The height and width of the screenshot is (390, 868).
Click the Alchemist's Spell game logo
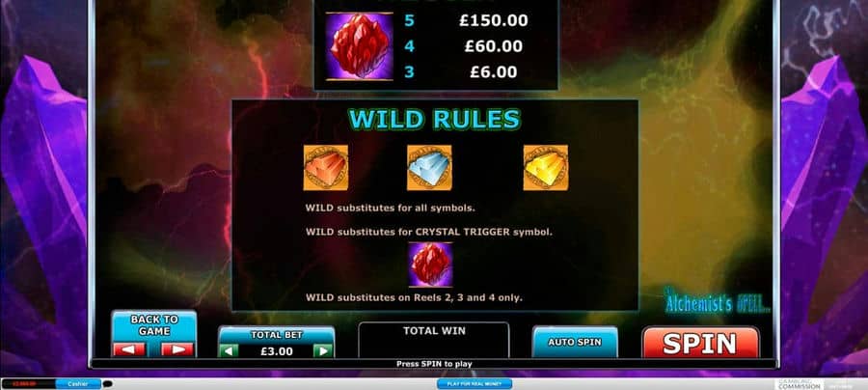tap(717, 302)
